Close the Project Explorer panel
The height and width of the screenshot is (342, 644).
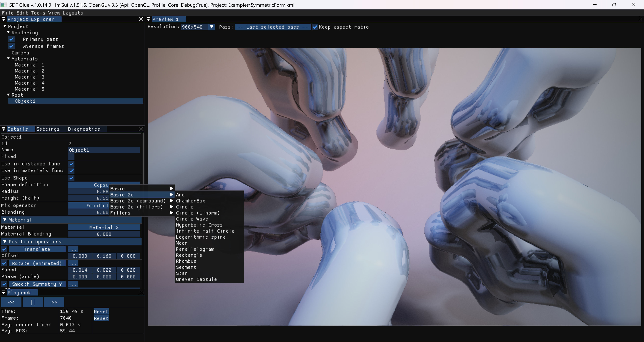pyautogui.click(x=141, y=19)
